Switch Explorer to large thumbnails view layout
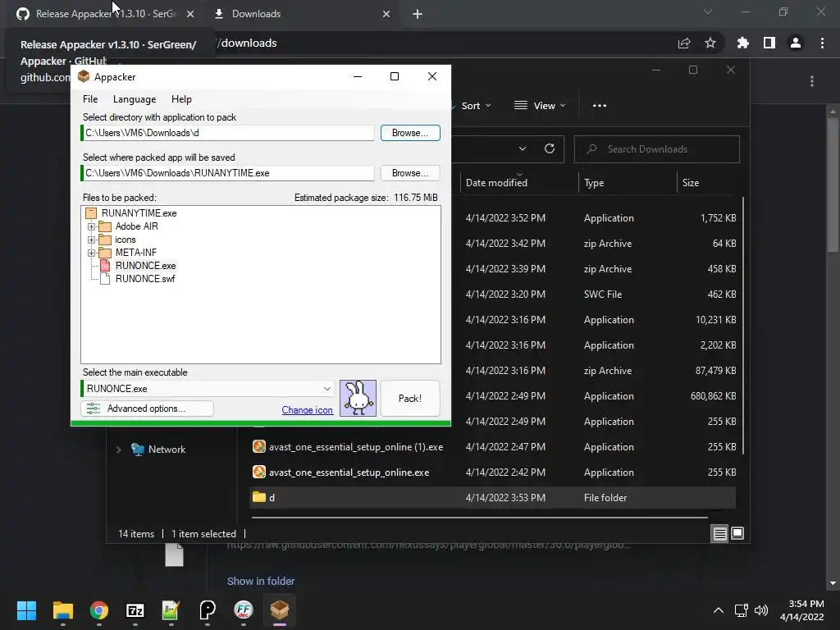This screenshot has height=630, width=840. pos(737,533)
